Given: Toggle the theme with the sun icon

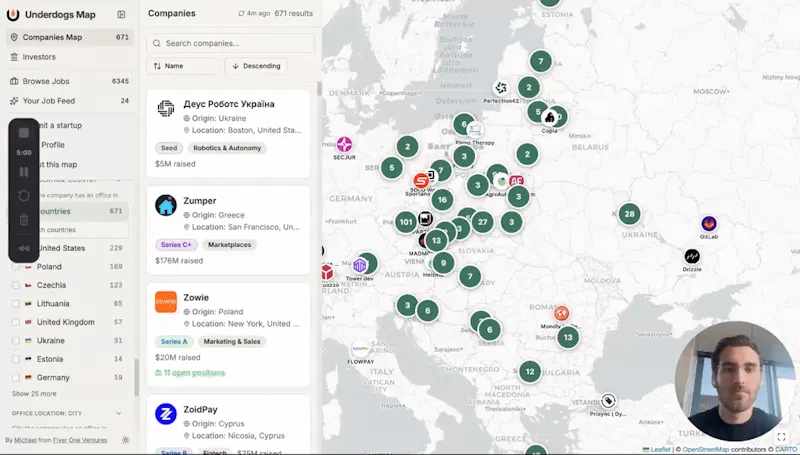Looking at the screenshot, I should (126, 440).
